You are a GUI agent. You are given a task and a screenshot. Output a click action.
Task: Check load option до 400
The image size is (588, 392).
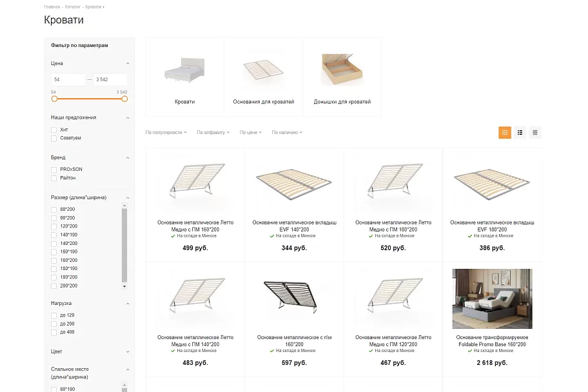tap(54, 332)
